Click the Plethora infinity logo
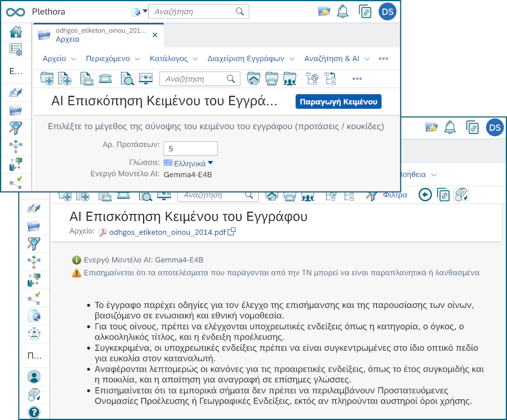The width and height of the screenshot is (507, 420). point(15,12)
